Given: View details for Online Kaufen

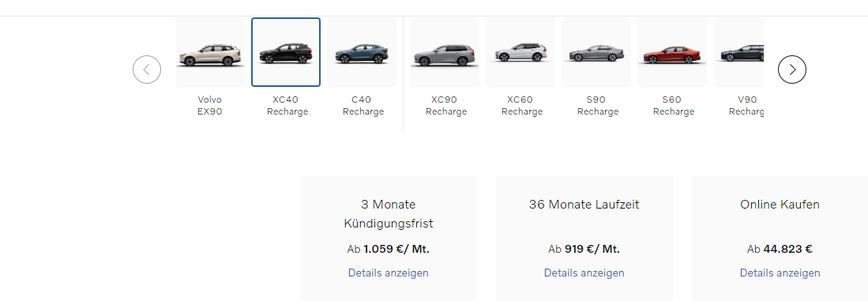Looking at the screenshot, I should [x=780, y=273].
